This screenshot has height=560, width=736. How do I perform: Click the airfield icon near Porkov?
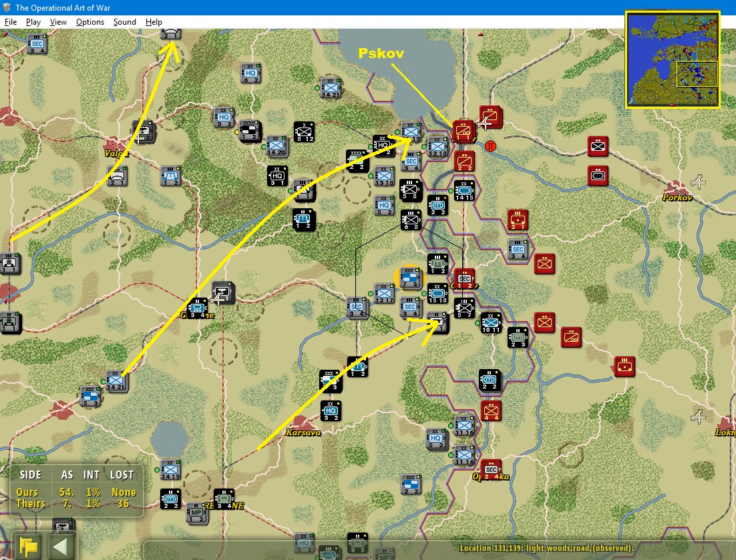pos(699,182)
